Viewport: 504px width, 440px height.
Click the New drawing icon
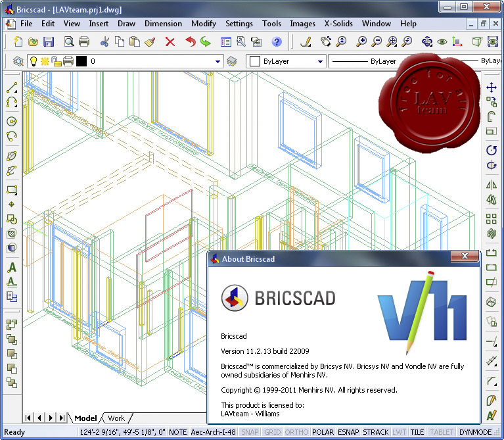18,41
